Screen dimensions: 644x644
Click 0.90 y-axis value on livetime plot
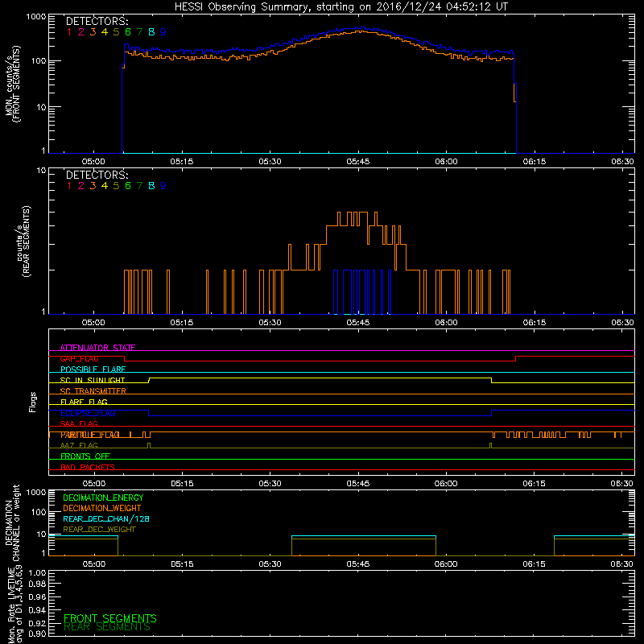tap(37, 634)
